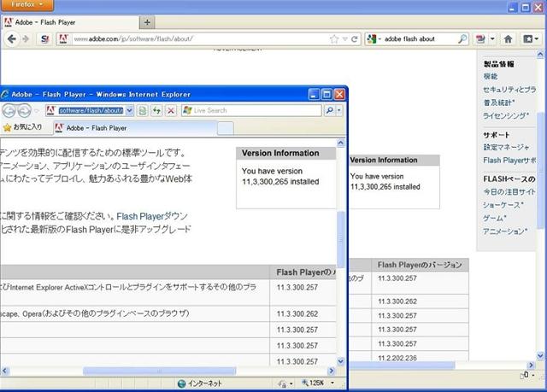Click the Firefox search box with 'adobe flash about'
The width and height of the screenshot is (547, 392).
pos(419,39)
